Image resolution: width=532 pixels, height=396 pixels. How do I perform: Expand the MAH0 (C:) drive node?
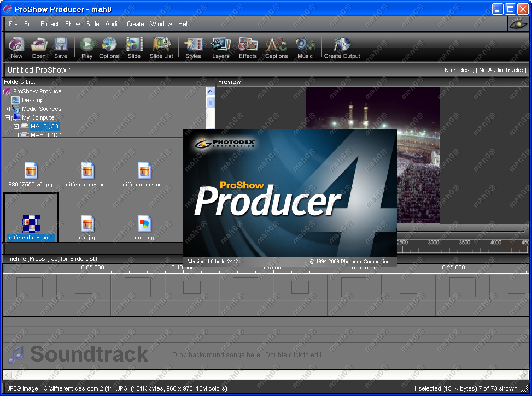(16, 127)
